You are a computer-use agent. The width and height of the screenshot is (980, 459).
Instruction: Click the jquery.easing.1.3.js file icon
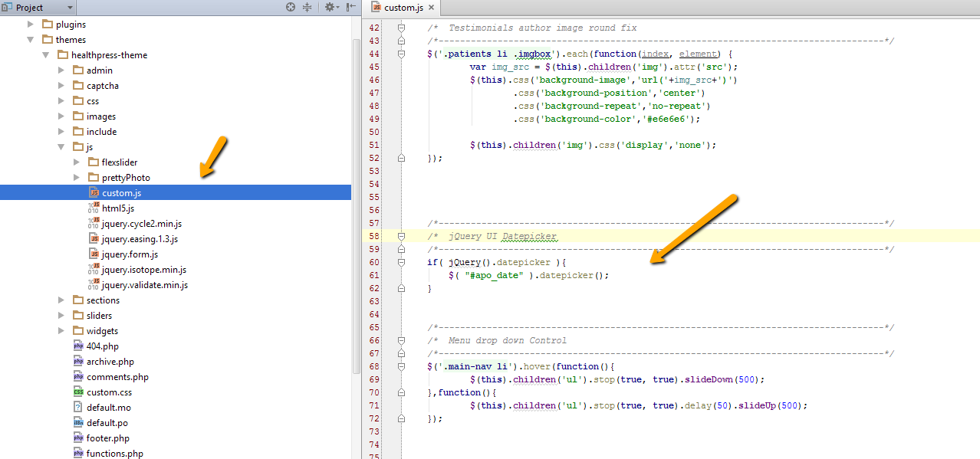click(x=94, y=238)
